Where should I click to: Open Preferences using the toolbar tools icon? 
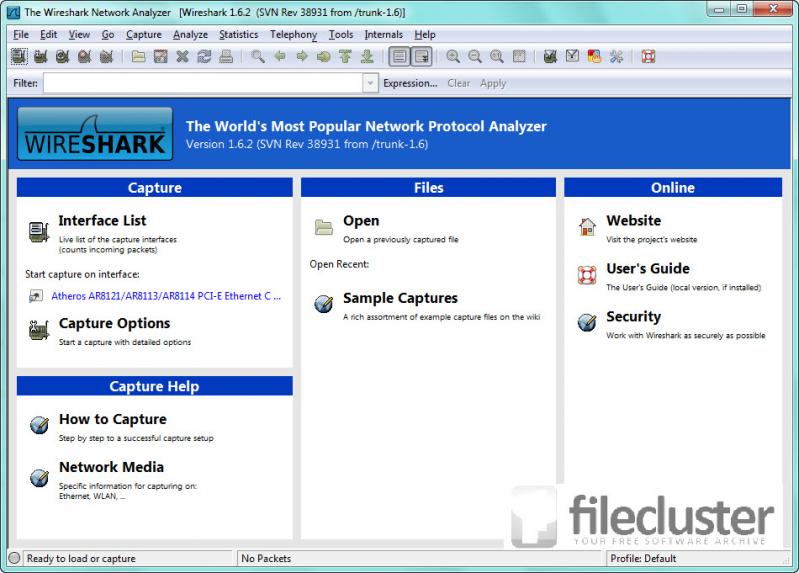(x=616, y=56)
